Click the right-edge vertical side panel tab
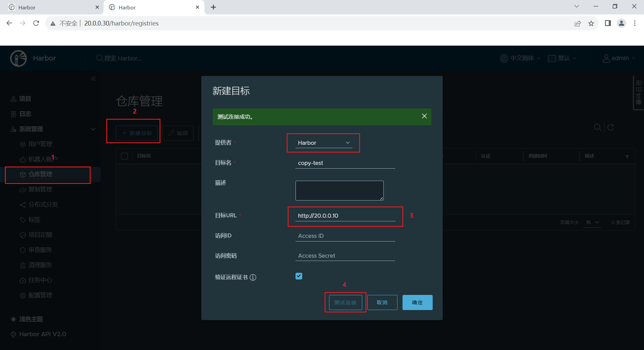 tap(638, 92)
